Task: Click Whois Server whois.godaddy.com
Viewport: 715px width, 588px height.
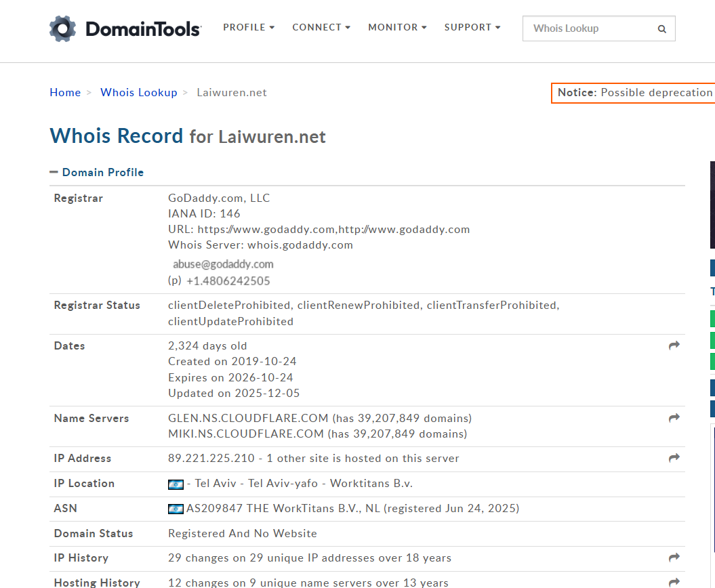Action: tap(260, 245)
